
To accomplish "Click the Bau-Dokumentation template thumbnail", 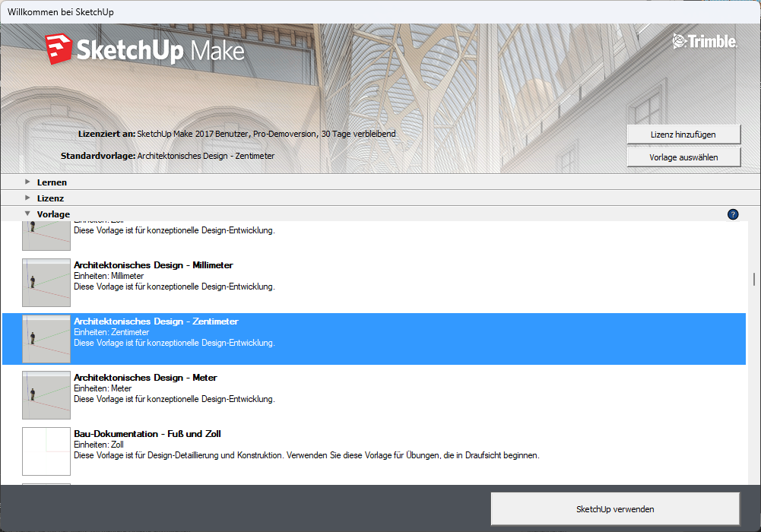I will click(46, 453).
